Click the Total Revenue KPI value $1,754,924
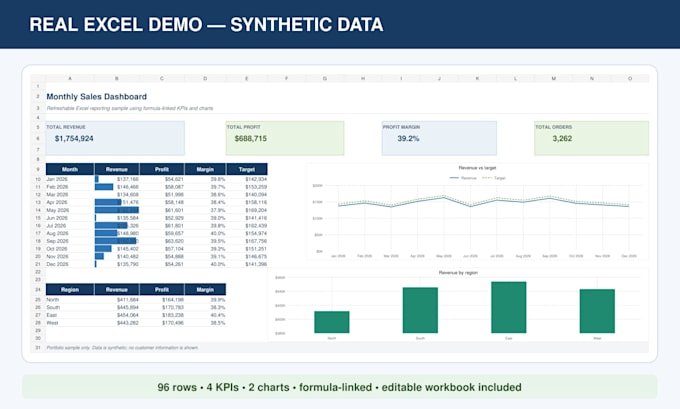 click(x=74, y=138)
